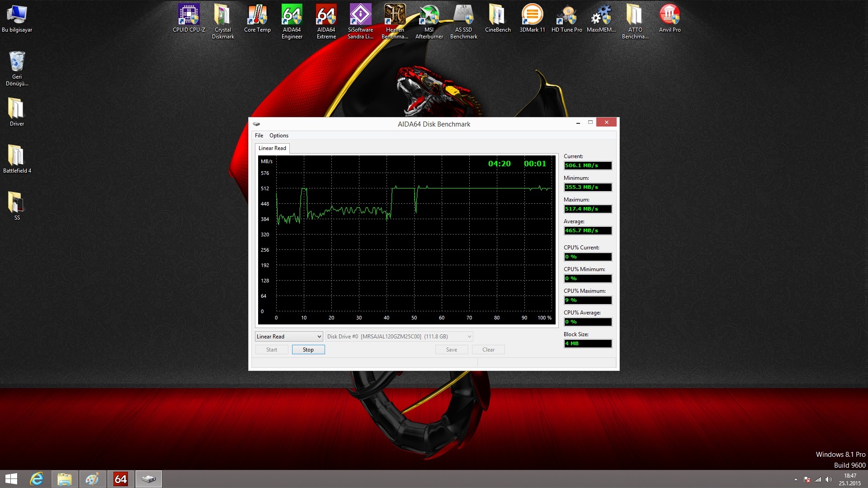This screenshot has height=488, width=868.
Task: Close the AIDA64 Disk Benchmark window
Action: pyautogui.click(x=606, y=122)
